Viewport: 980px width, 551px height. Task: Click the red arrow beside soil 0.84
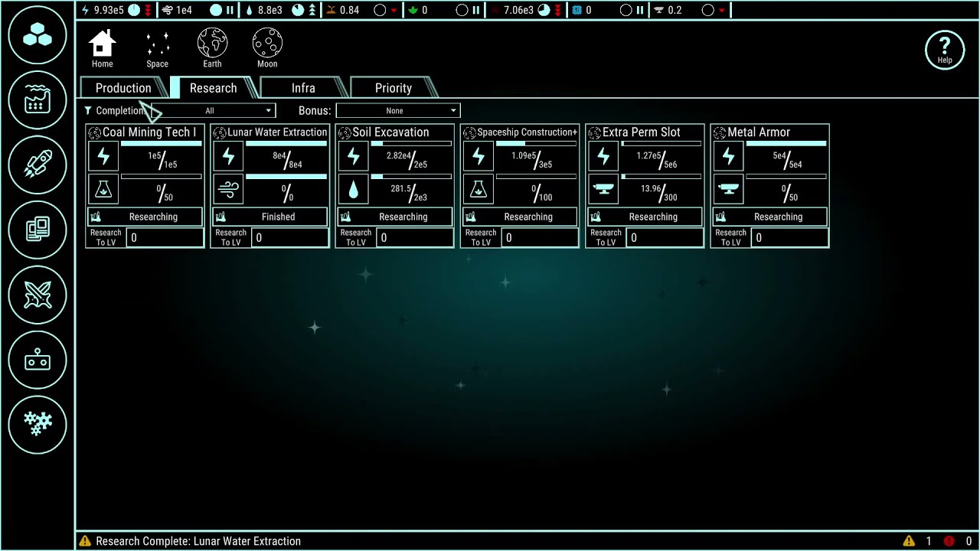tap(394, 11)
